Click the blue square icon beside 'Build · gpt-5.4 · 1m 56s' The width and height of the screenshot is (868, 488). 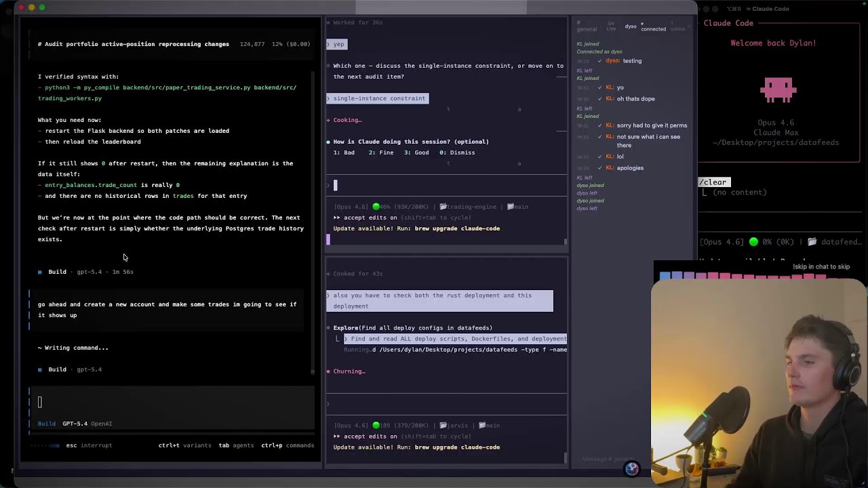(40, 272)
